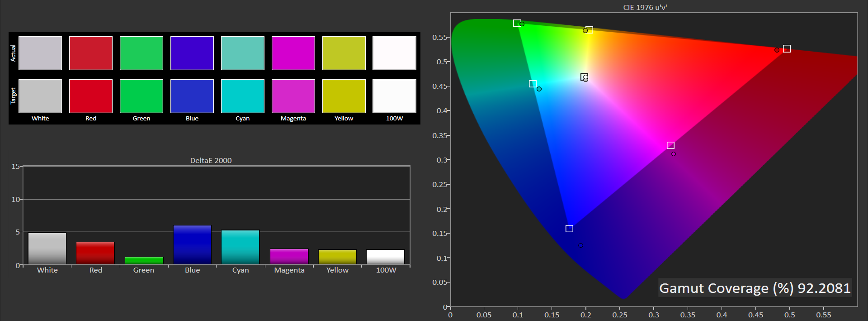Click the magenta target square on CIE diagram
868x321 pixels.
click(x=670, y=145)
